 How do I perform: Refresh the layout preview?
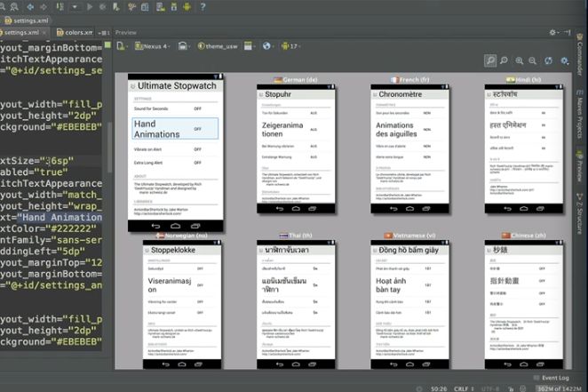(549, 60)
